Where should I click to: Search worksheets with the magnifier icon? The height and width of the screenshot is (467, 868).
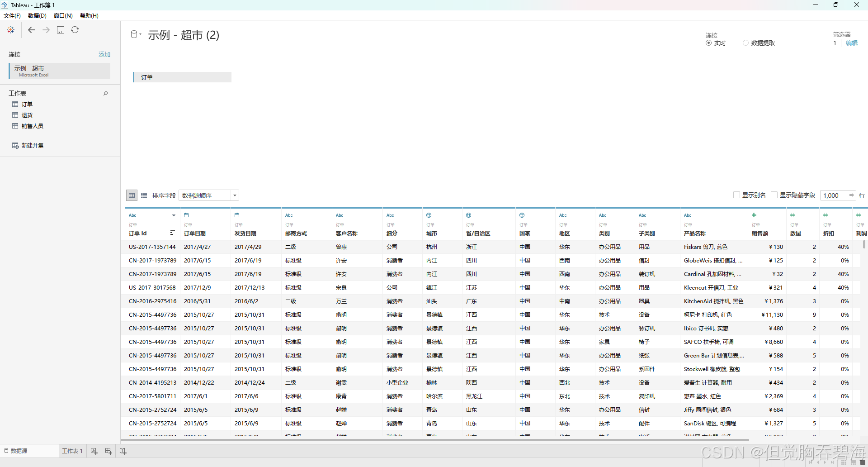(106, 93)
